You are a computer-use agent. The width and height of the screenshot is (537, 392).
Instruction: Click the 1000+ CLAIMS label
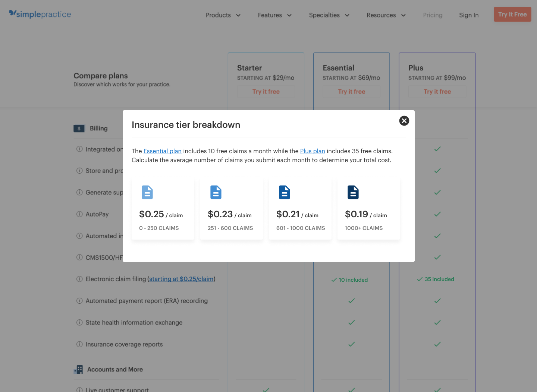click(x=364, y=228)
